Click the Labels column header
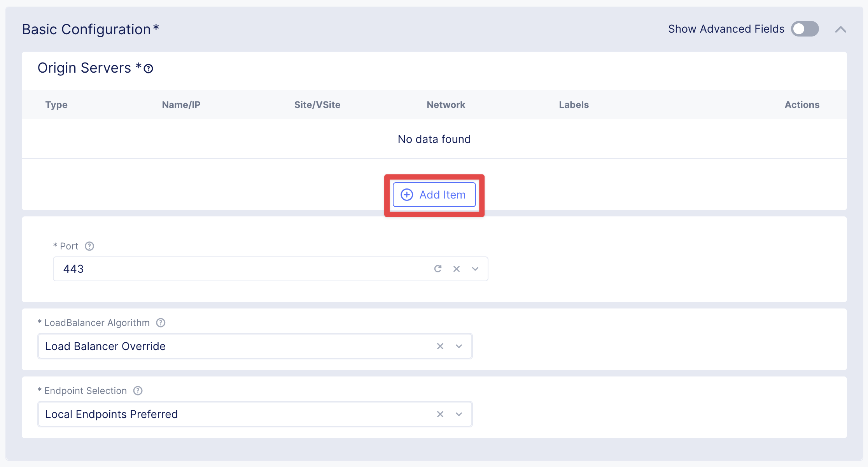Viewport: 868px width, 467px height. point(574,105)
